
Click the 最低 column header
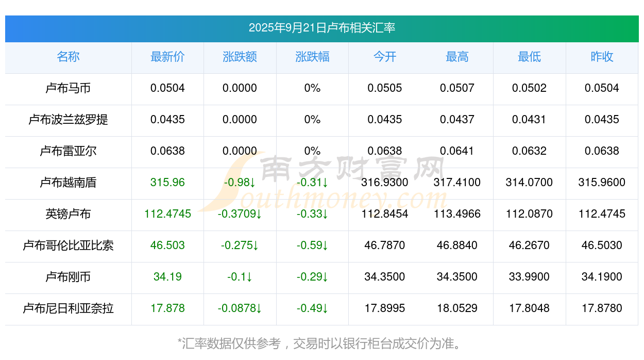[530, 57]
